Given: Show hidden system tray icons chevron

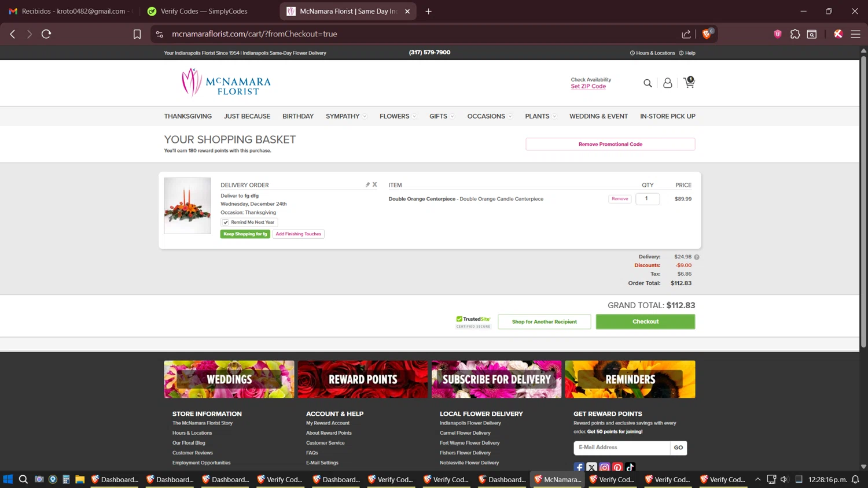Looking at the screenshot, I should pos(757,479).
